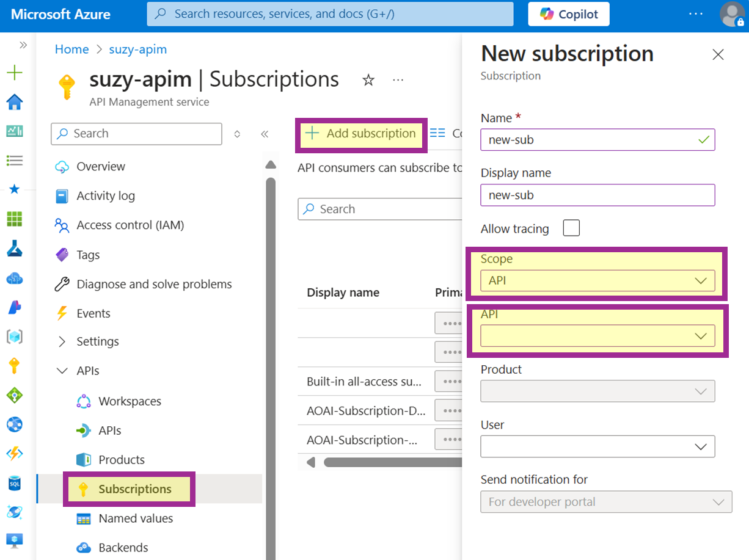Favorite suzy-apim with the star icon

[x=368, y=80]
